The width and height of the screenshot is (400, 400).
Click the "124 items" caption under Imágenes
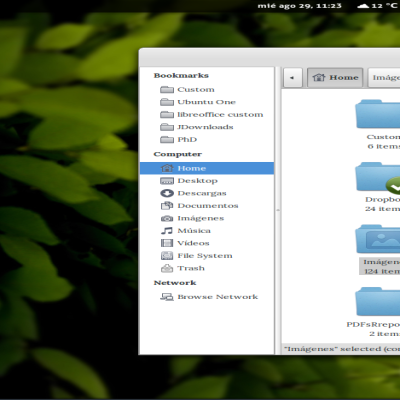382,271
